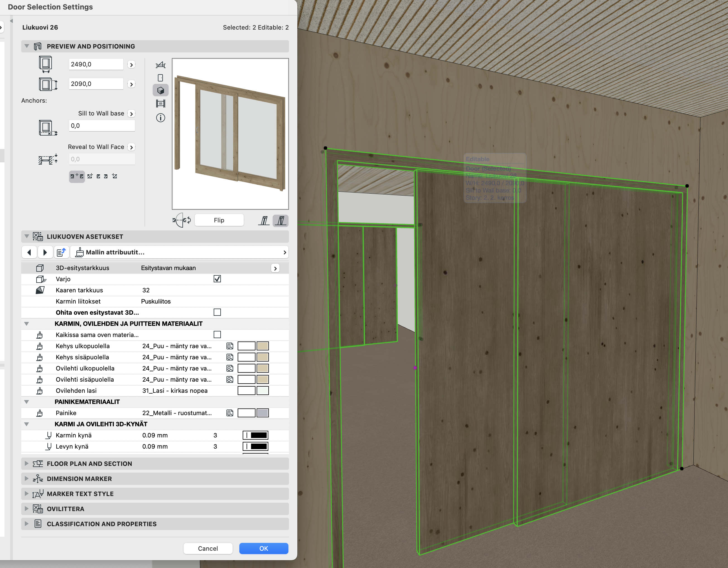Click the next page arrow button
Screen dimensions: 728x568
45,252
